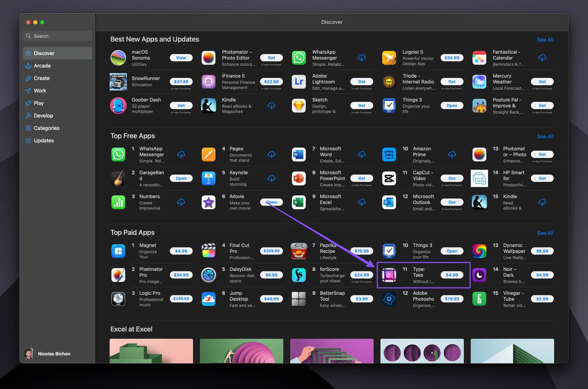
Task: Buy Logic Pro for $249.99
Action: 181,299
